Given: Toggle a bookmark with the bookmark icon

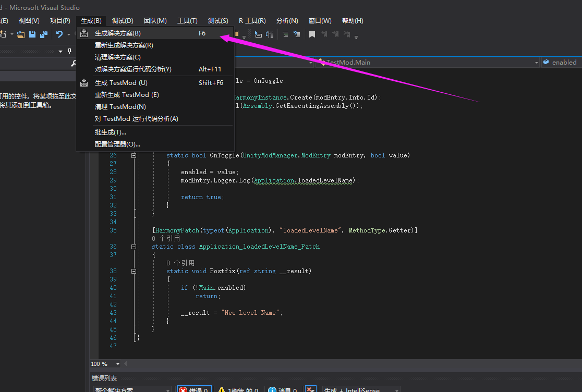Looking at the screenshot, I should 312,34.
